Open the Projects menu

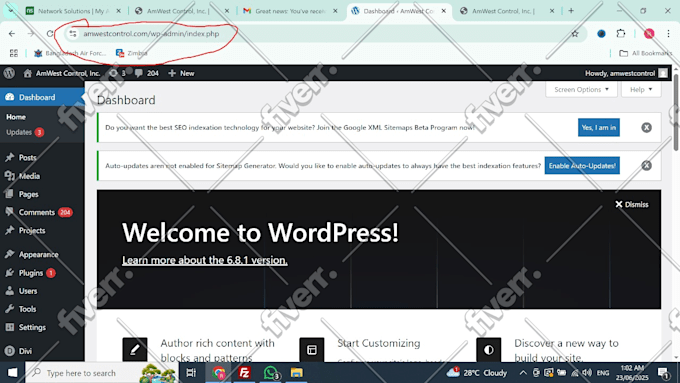pos(32,230)
